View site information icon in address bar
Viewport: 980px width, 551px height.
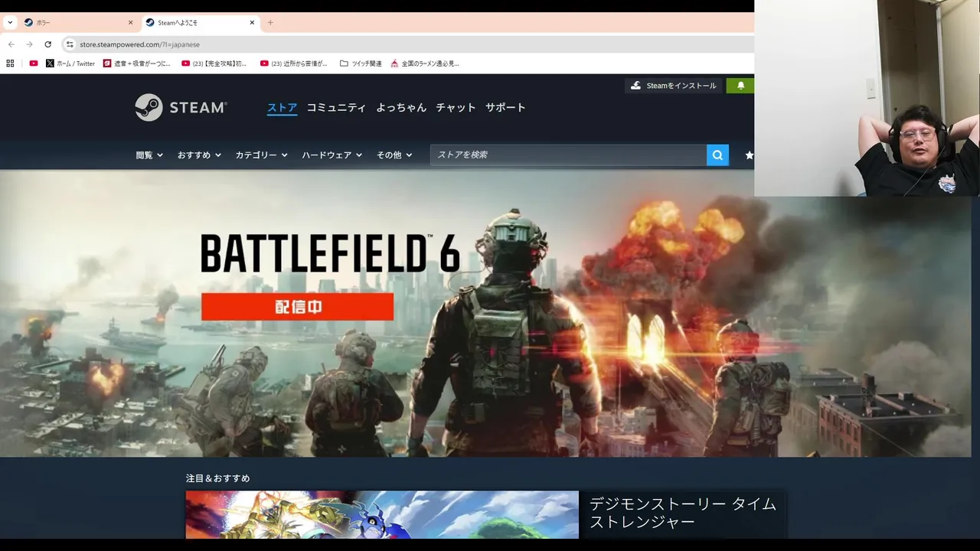(x=70, y=44)
